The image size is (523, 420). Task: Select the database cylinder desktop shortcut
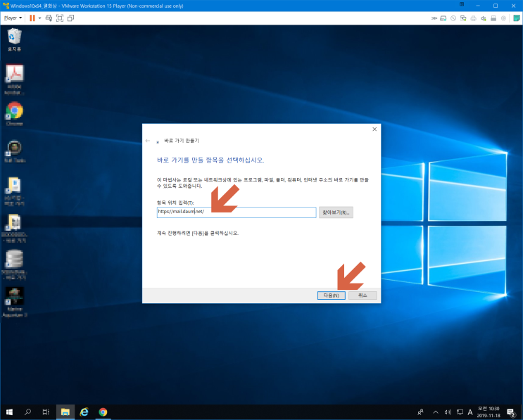pos(14,265)
